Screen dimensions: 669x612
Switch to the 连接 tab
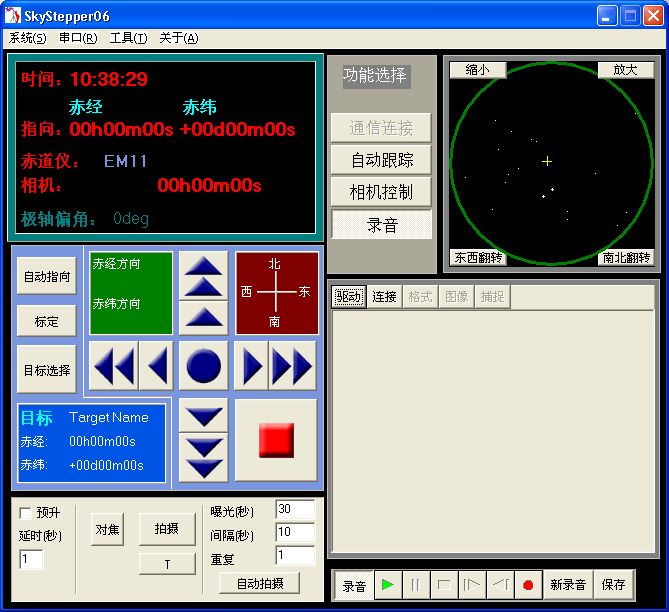pyautogui.click(x=384, y=296)
